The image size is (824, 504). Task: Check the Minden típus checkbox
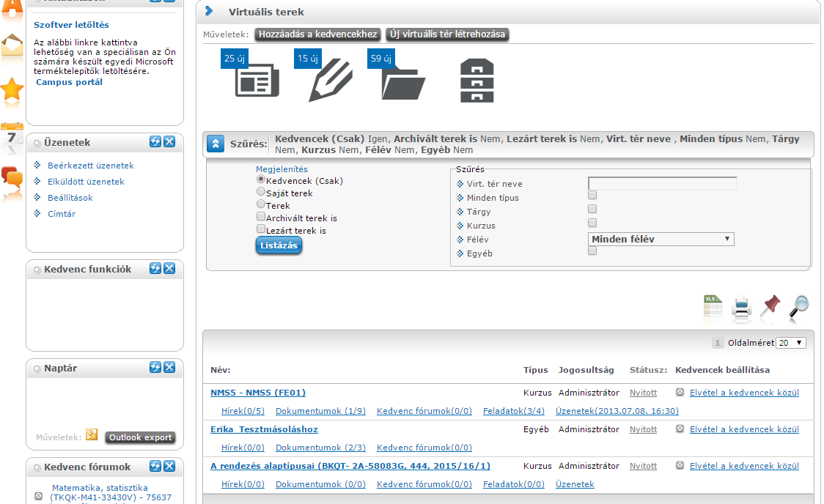[x=592, y=196]
